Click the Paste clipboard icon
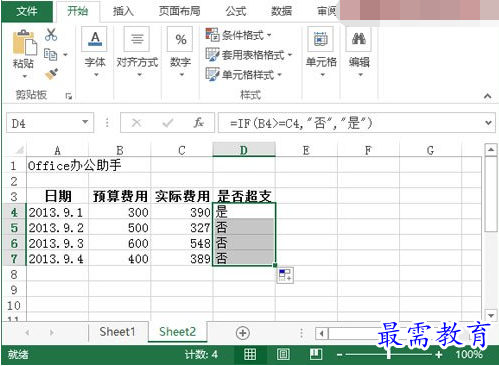 point(24,43)
